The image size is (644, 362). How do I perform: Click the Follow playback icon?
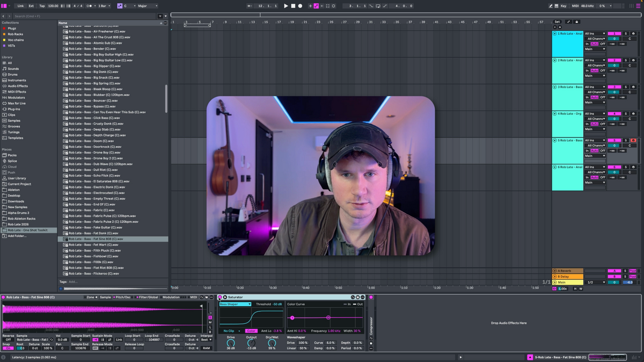251,6
